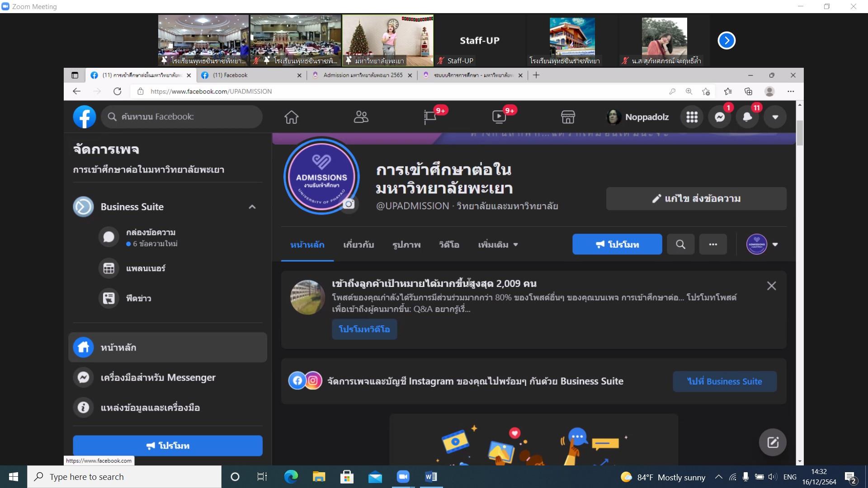Open Watch video icon with 9+ badge
This screenshot has width=868, height=488.
499,117
